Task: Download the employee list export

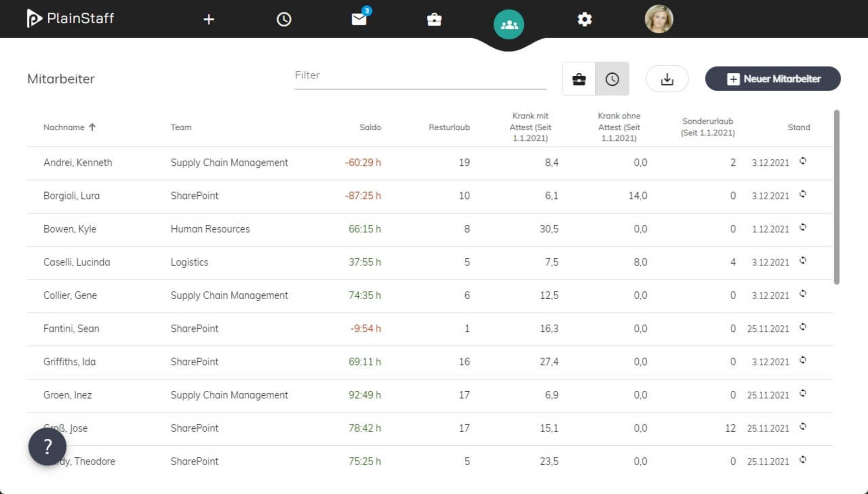Action: pos(667,79)
